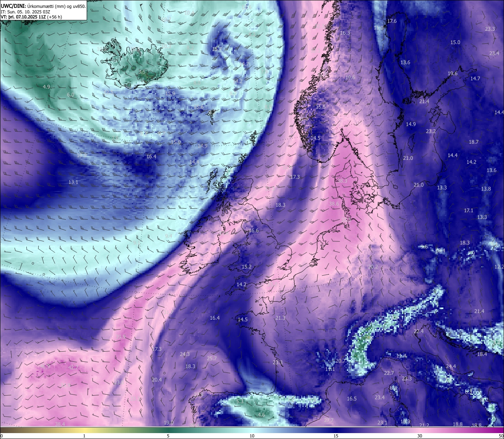Image resolution: width=504 pixels, height=439 pixels.
Task: Click the 42.7 value in the Atlantic
Action: pos(74,368)
